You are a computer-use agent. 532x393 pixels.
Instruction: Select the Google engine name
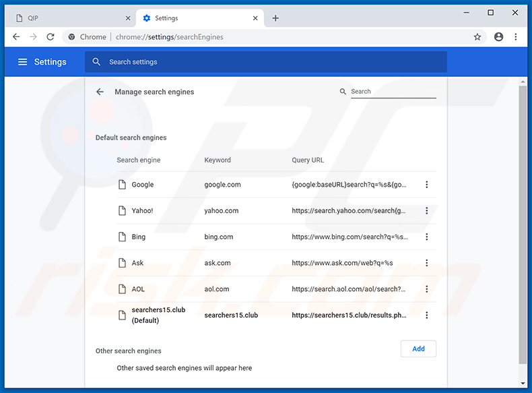(x=143, y=185)
